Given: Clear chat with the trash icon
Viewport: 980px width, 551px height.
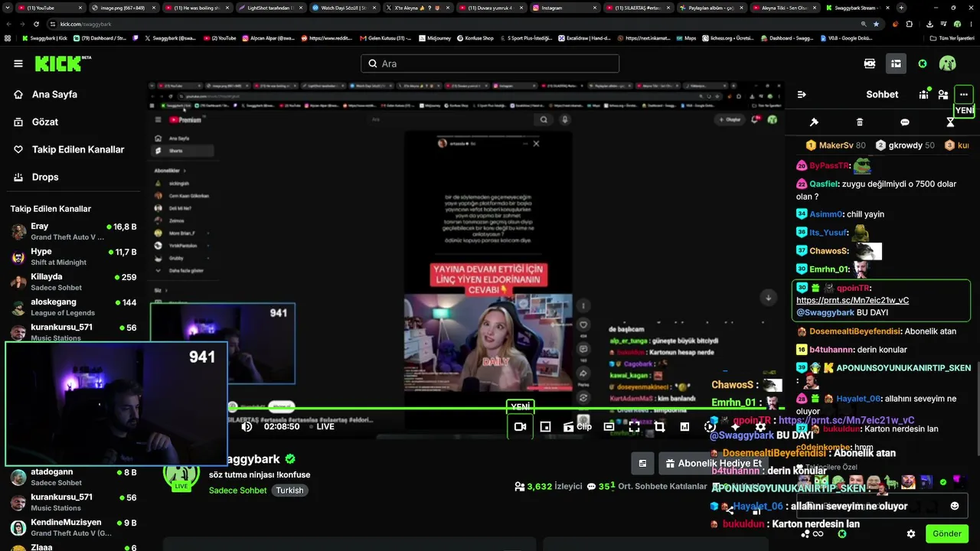Looking at the screenshot, I should coord(860,122).
